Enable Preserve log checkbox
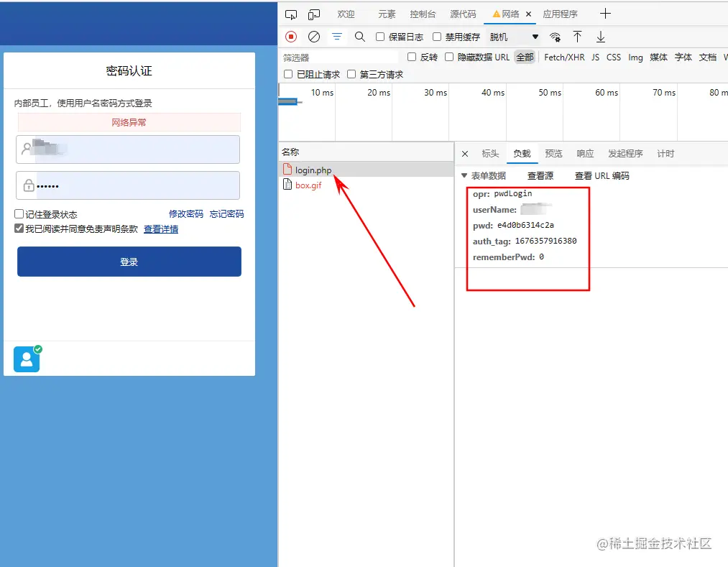This screenshot has width=728, height=567. (x=379, y=37)
